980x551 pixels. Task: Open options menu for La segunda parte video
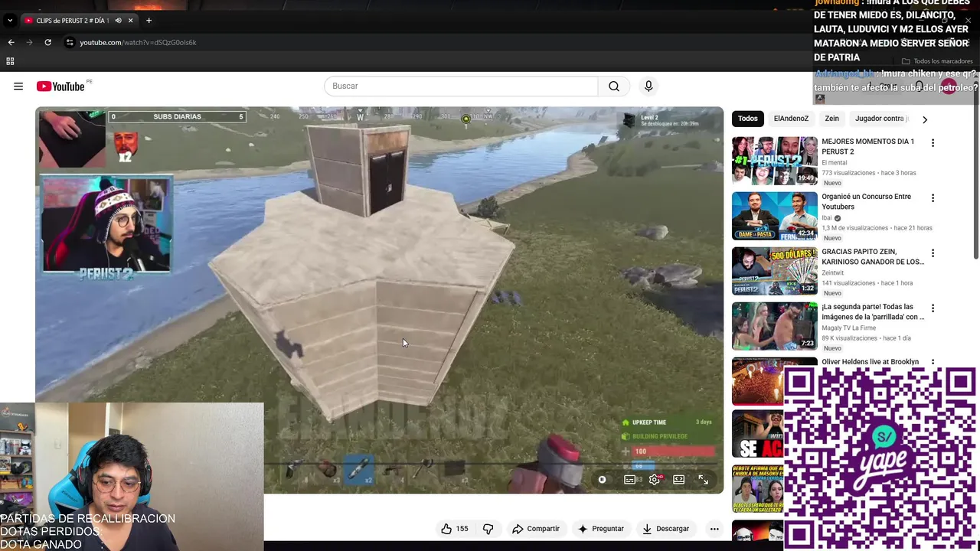933,308
